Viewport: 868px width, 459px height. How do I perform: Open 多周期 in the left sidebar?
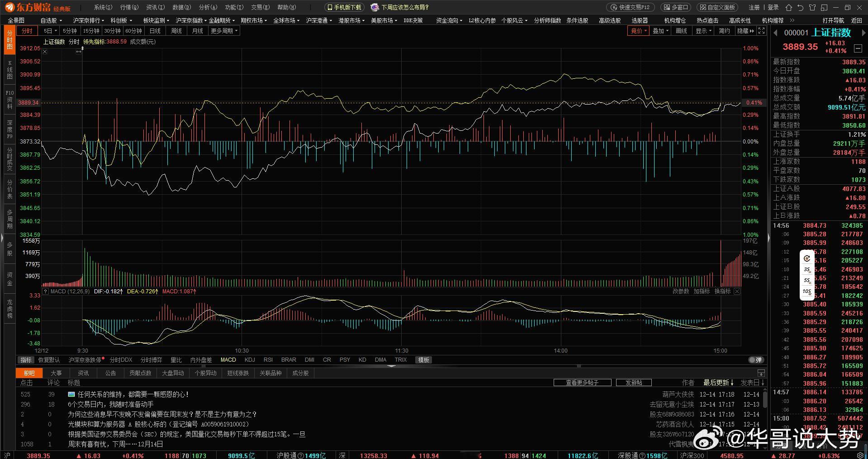pyautogui.click(x=9, y=219)
